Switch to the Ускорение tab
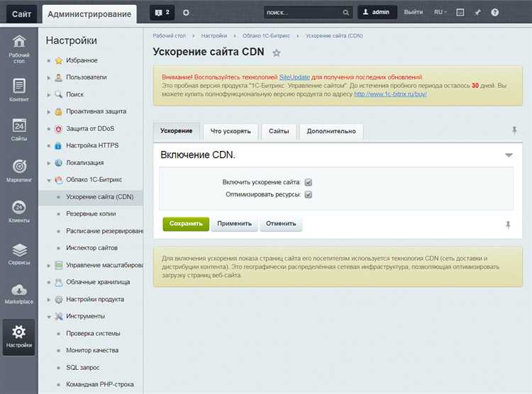532x394 pixels. coord(177,131)
